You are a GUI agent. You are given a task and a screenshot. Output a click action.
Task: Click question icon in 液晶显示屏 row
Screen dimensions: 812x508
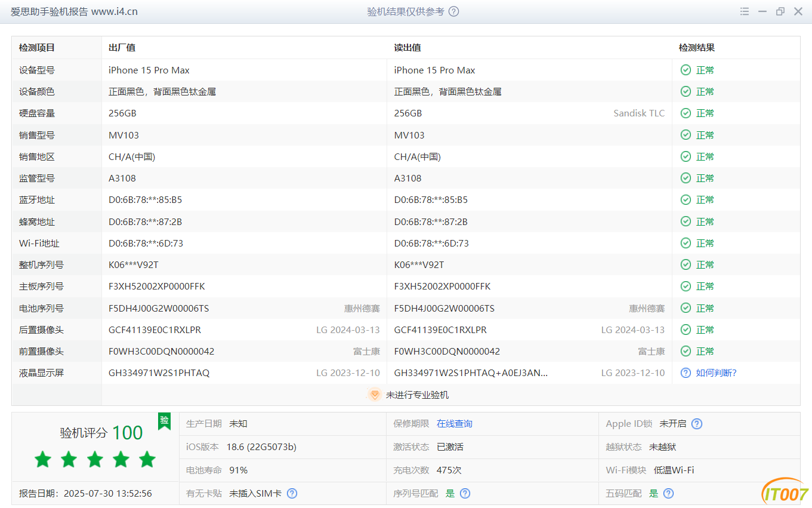[x=686, y=373]
